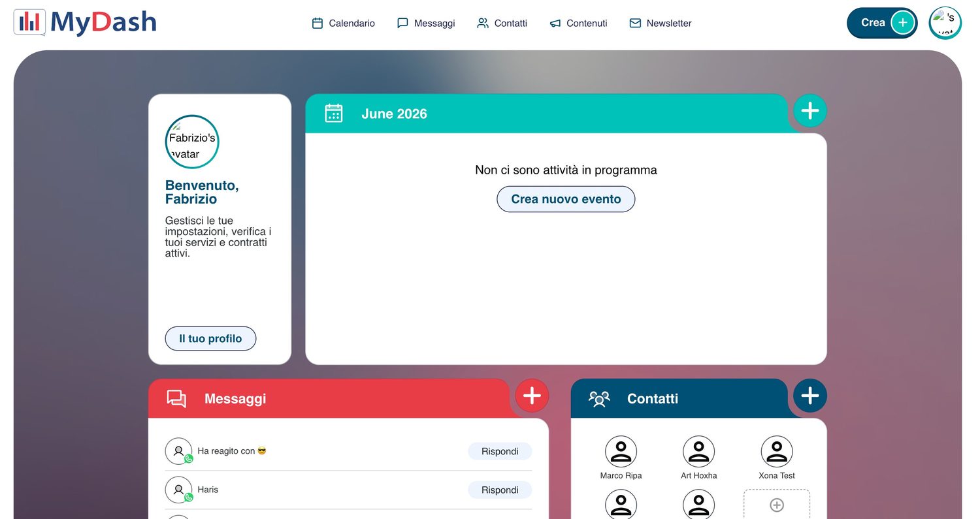Click the dashed add-contact placeholder tile
Viewport: 980px width, 519px height.
point(777,504)
